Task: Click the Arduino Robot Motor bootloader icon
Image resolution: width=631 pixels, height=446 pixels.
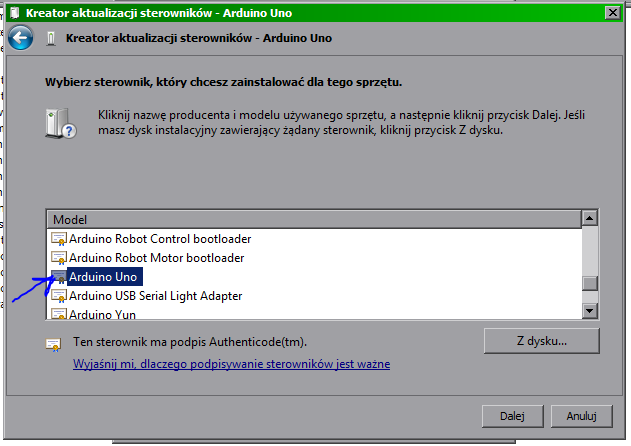Action: coord(59,258)
